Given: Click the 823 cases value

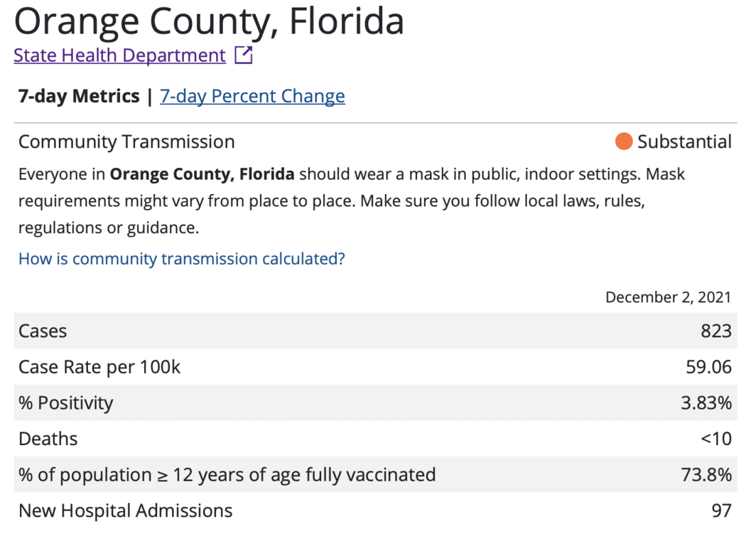Looking at the screenshot, I should [715, 331].
